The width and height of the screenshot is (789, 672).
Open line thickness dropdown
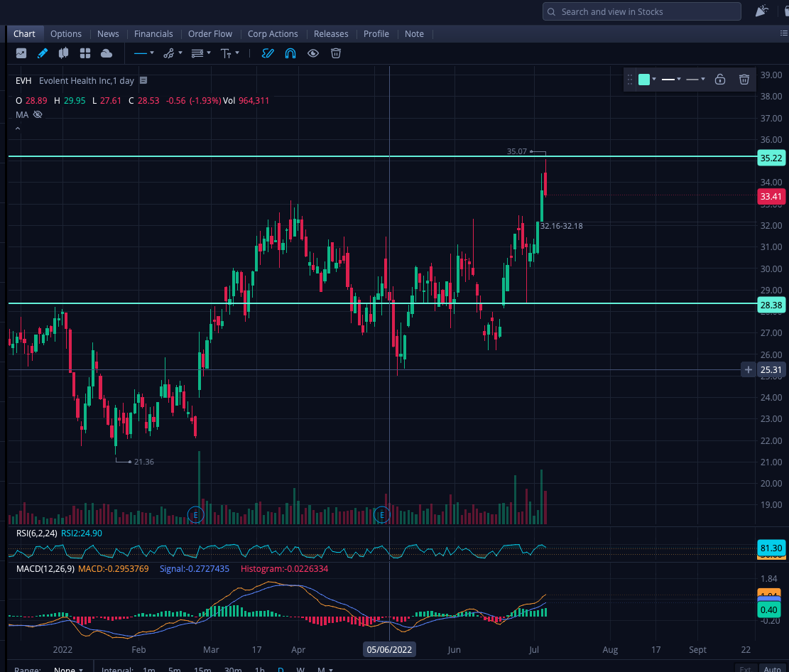(x=670, y=80)
